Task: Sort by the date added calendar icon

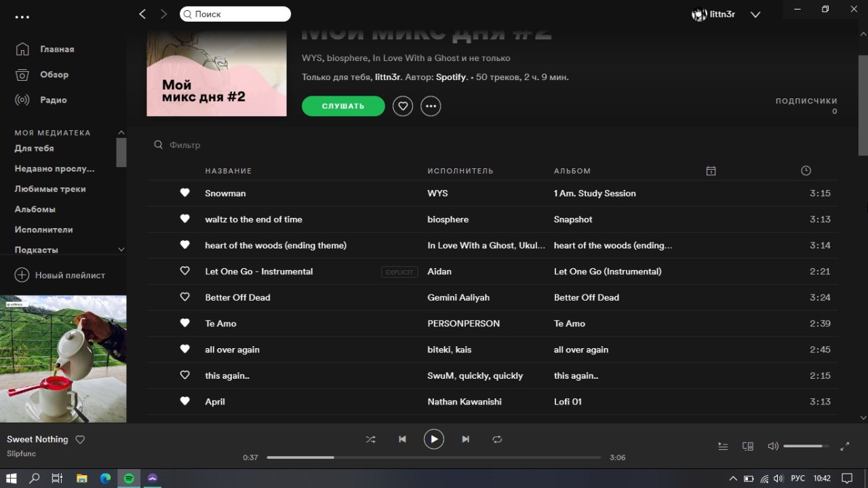Action: [711, 171]
